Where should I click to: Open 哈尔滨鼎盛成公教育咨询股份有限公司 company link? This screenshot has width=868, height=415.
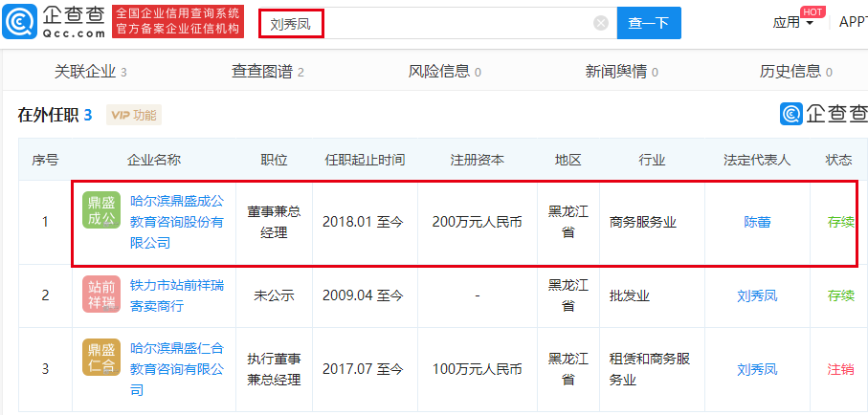(x=177, y=222)
